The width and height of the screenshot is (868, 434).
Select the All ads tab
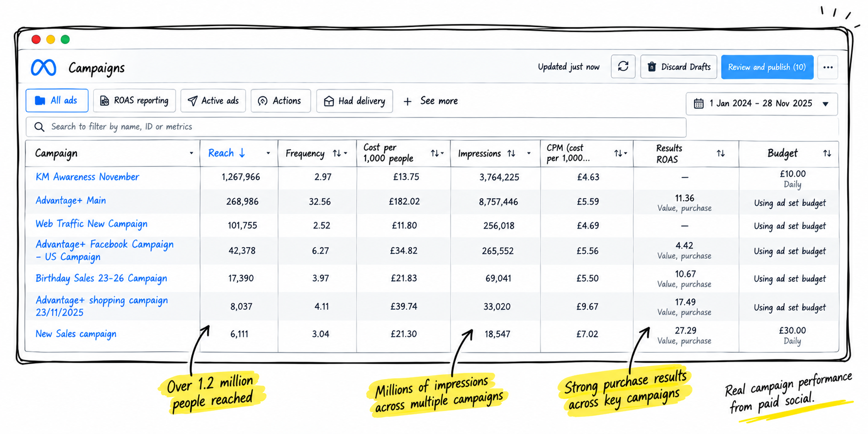57,101
